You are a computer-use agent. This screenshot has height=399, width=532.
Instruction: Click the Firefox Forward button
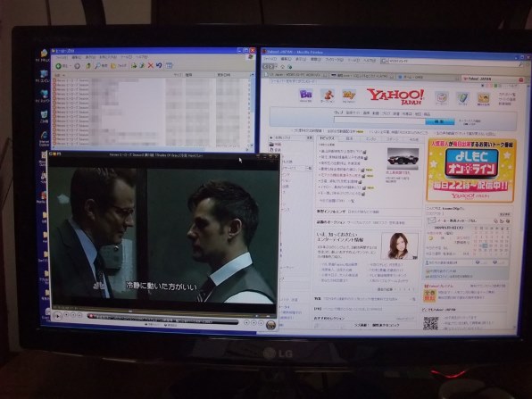272,66
